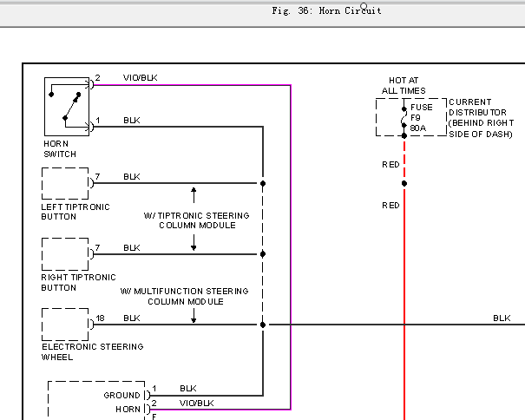
Task: Click the BLK label at far right wire
Action: tap(502, 318)
